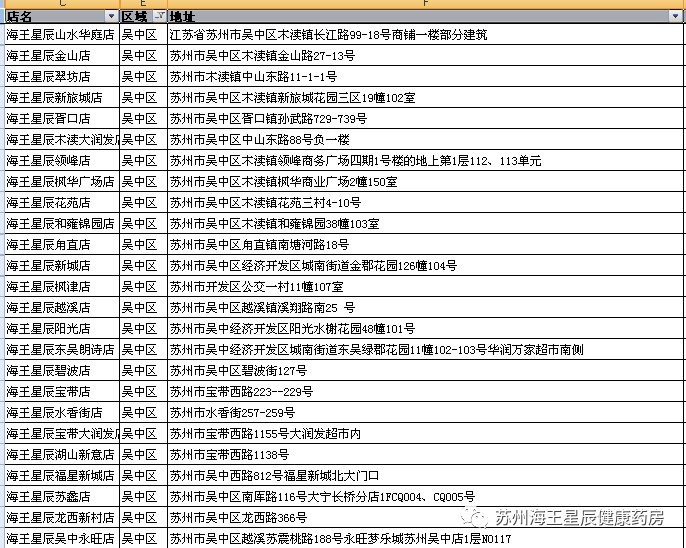Image resolution: width=686 pixels, height=548 pixels.
Task: Select 吴中区 cell in 海王星辰碧波店 row
Action: [144, 370]
